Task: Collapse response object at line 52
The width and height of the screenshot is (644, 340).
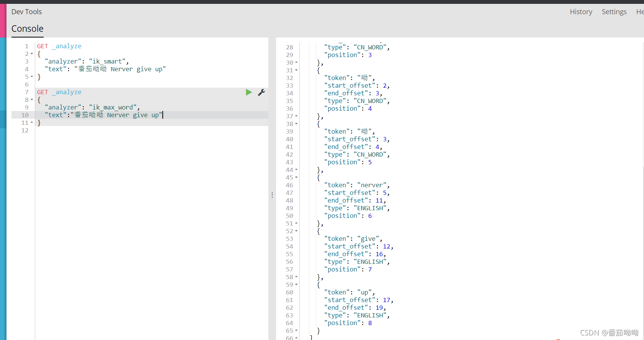Action: pos(296,231)
